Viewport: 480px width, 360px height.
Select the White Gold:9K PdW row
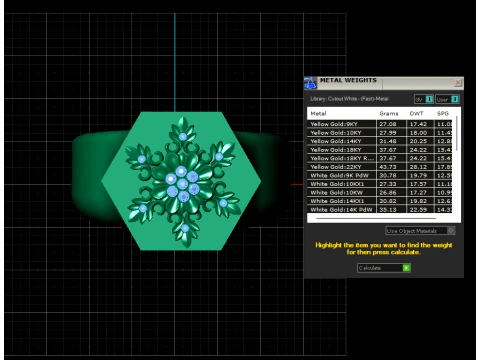tap(380, 175)
